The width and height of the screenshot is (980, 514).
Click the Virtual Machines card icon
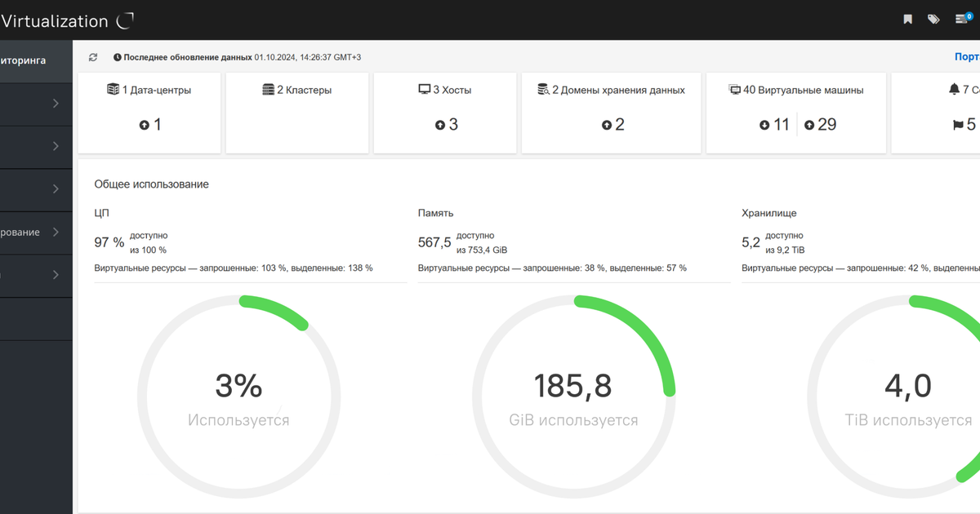(x=734, y=89)
